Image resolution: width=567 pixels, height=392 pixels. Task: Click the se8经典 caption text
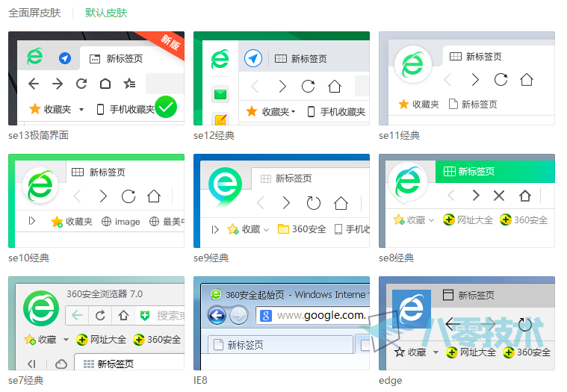point(396,258)
